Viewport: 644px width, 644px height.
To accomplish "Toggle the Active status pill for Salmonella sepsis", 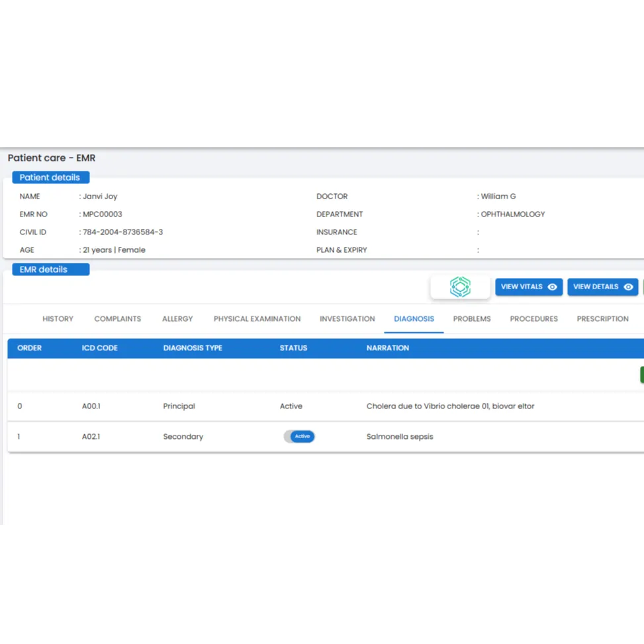I will pos(299,436).
